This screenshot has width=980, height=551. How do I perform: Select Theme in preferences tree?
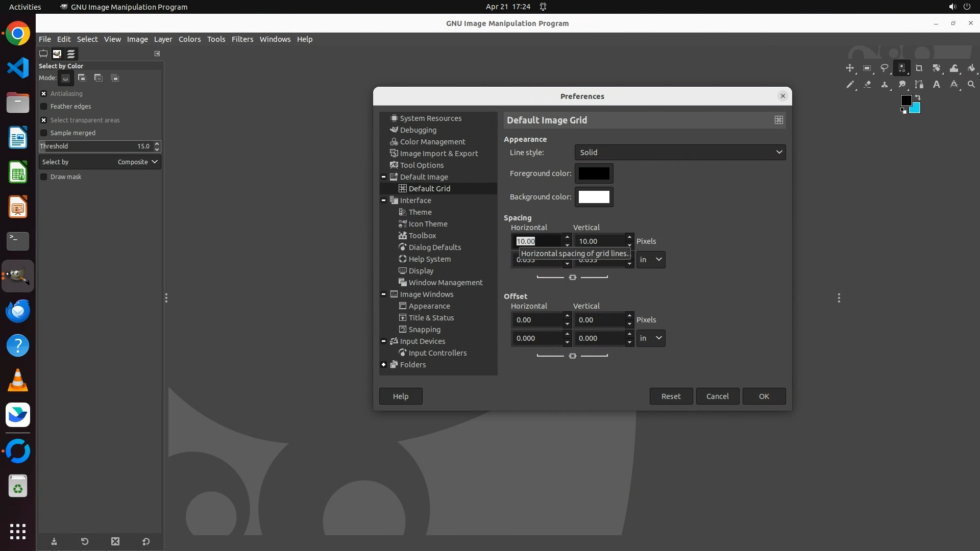tap(420, 212)
